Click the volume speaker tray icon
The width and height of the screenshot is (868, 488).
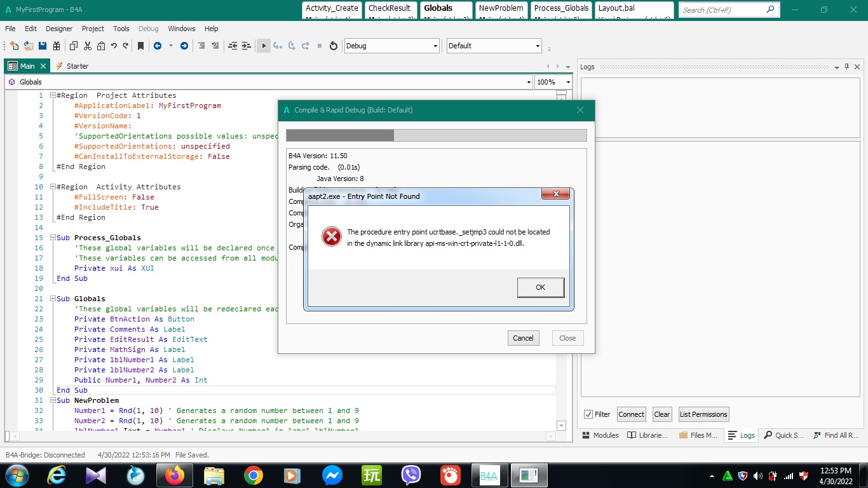coord(758,476)
